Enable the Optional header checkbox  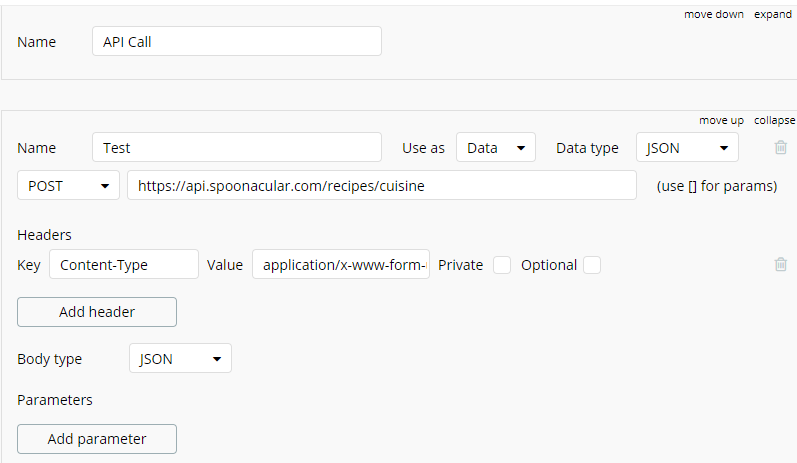point(592,265)
